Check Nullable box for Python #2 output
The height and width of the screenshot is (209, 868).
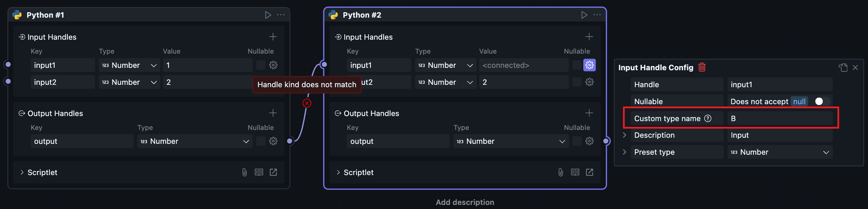(577, 141)
